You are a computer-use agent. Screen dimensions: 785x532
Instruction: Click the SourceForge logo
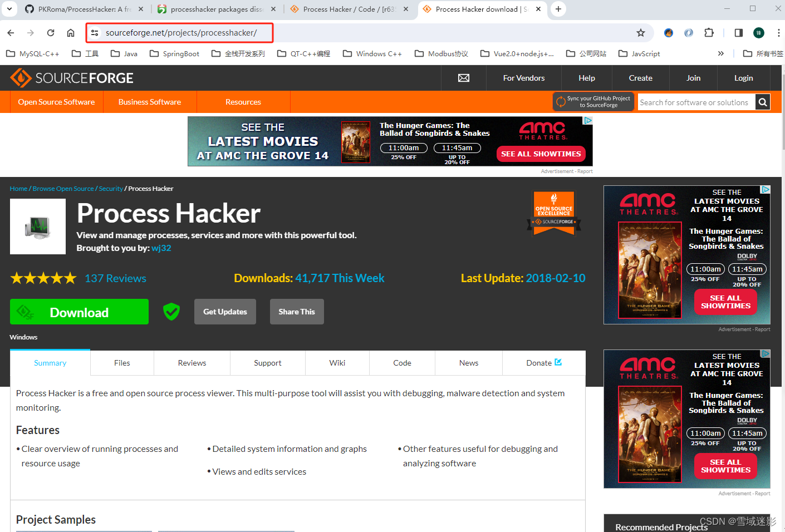(72, 77)
